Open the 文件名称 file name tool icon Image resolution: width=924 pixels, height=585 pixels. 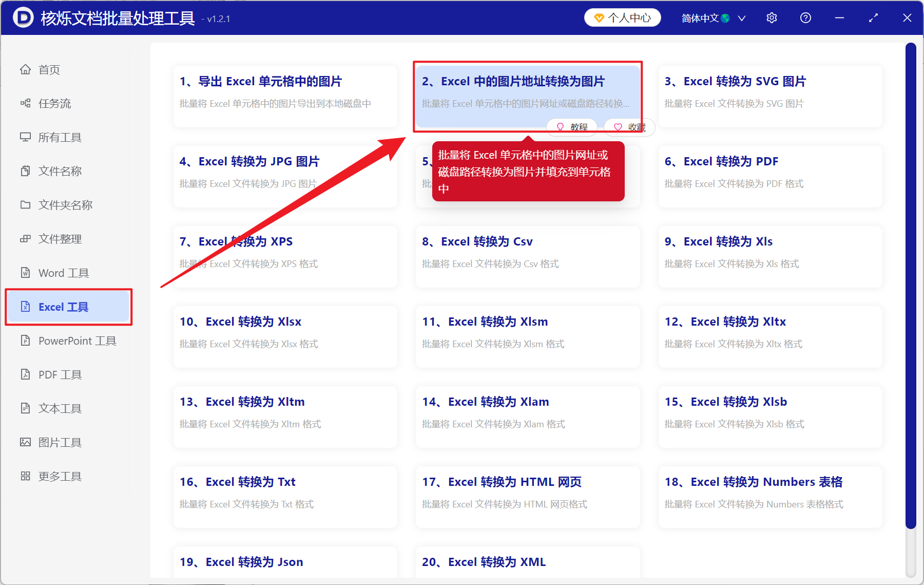[x=26, y=171]
